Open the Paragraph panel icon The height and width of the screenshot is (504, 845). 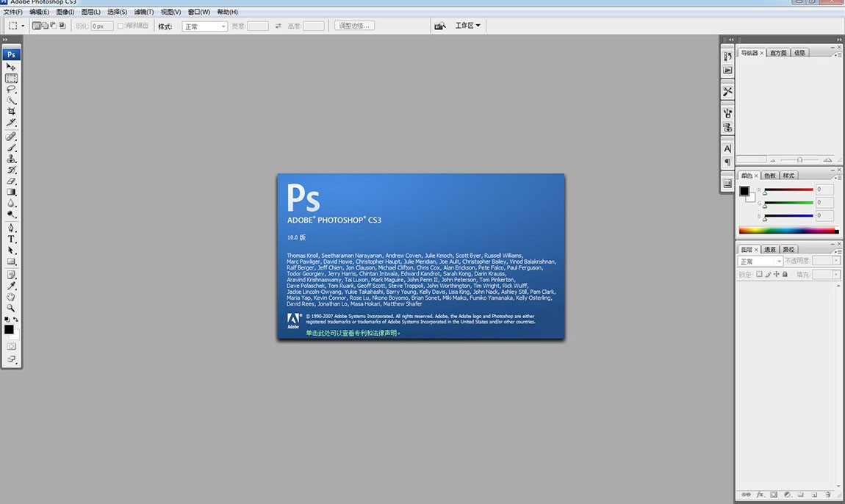[727, 162]
